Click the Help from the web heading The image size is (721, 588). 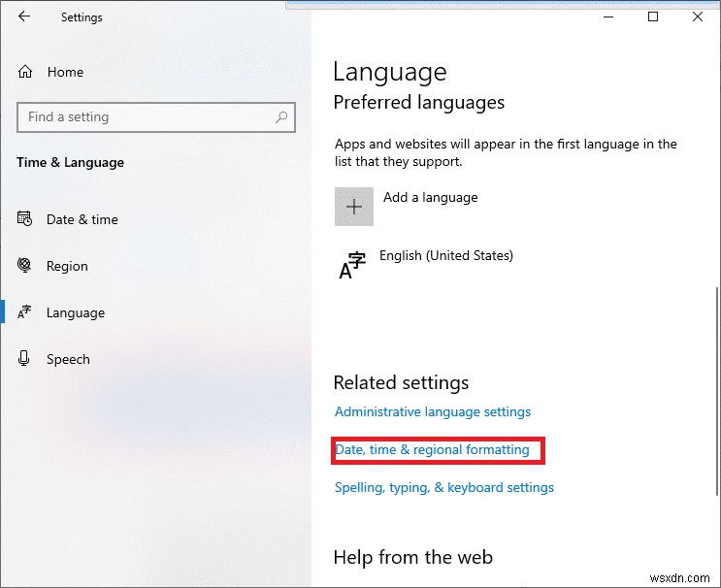(413, 557)
